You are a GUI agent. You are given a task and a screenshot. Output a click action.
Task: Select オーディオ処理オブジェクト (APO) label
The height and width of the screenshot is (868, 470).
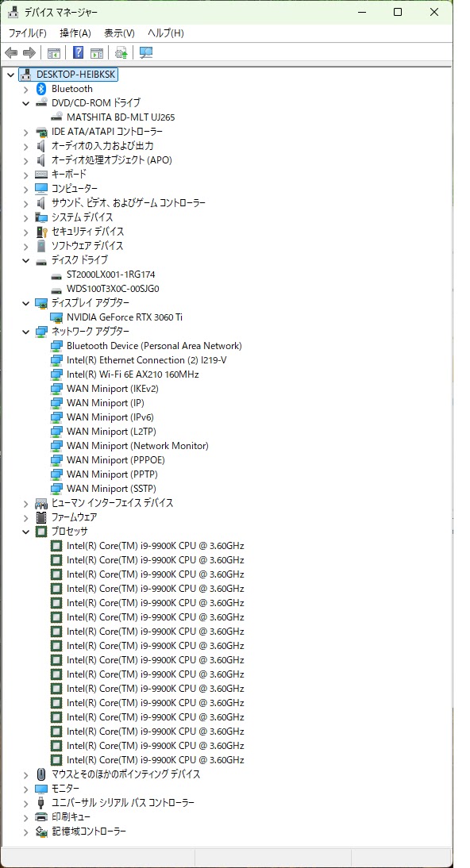[x=112, y=160]
